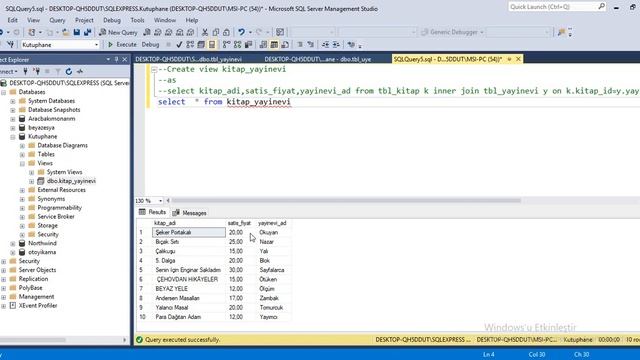Click the Increase Indent icon
Image resolution: width=640 pixels, height=360 pixels.
click(336, 44)
